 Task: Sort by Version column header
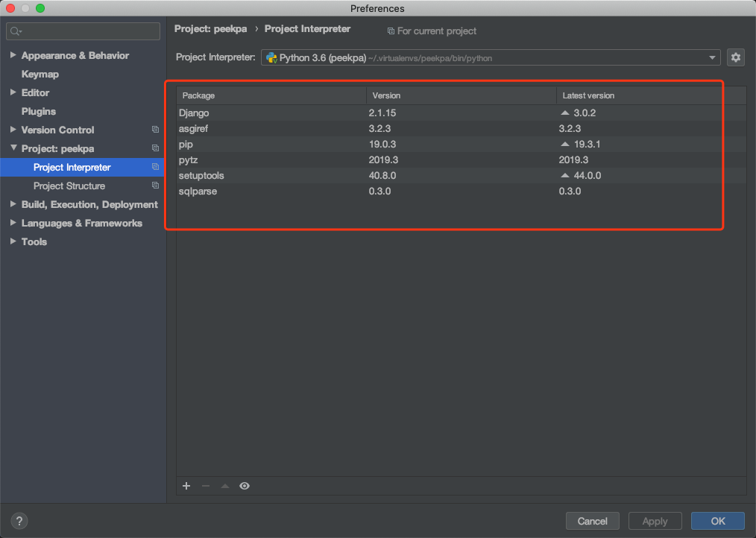click(462, 95)
